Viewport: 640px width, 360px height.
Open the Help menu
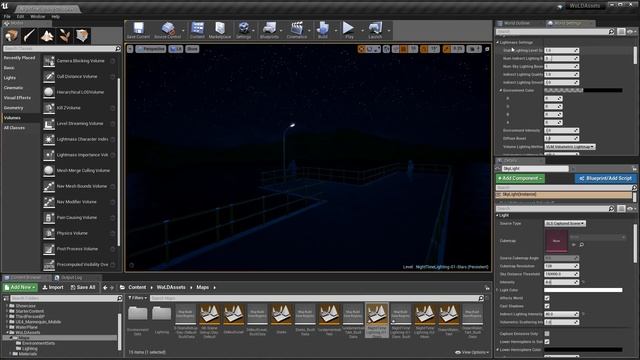coord(56,17)
